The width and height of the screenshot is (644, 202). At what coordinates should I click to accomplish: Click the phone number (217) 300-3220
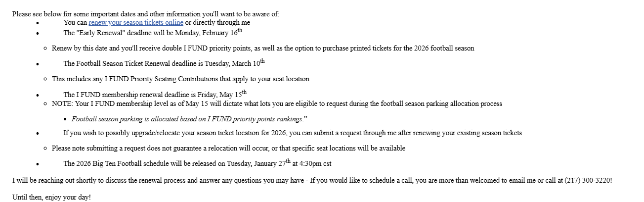pyautogui.click(x=588, y=181)
